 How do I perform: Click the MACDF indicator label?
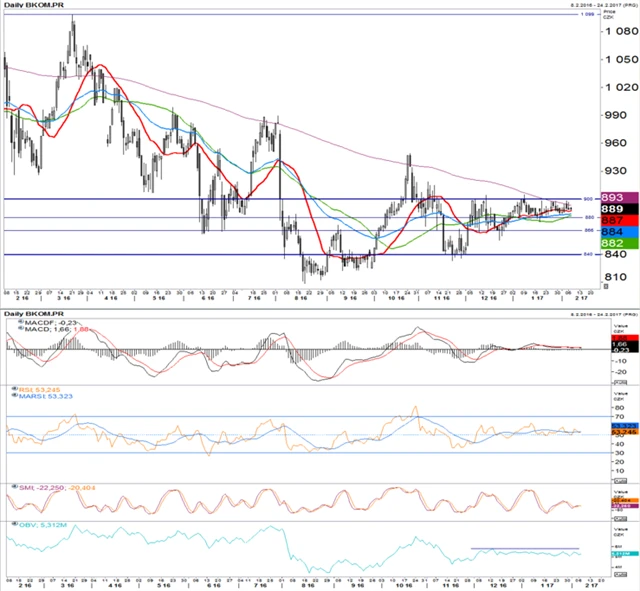tap(36, 322)
